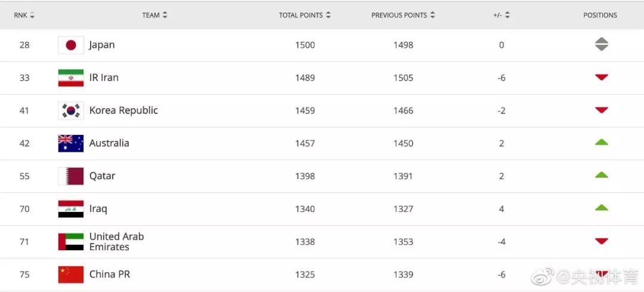Sort by TEAM column arrows
Screen dimensions: 644x292
pos(165,16)
